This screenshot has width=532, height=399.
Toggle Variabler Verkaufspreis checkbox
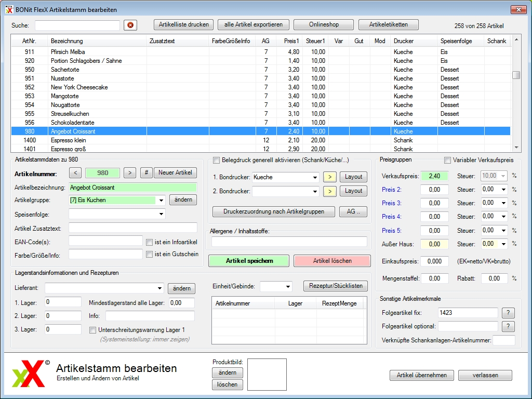coord(447,160)
